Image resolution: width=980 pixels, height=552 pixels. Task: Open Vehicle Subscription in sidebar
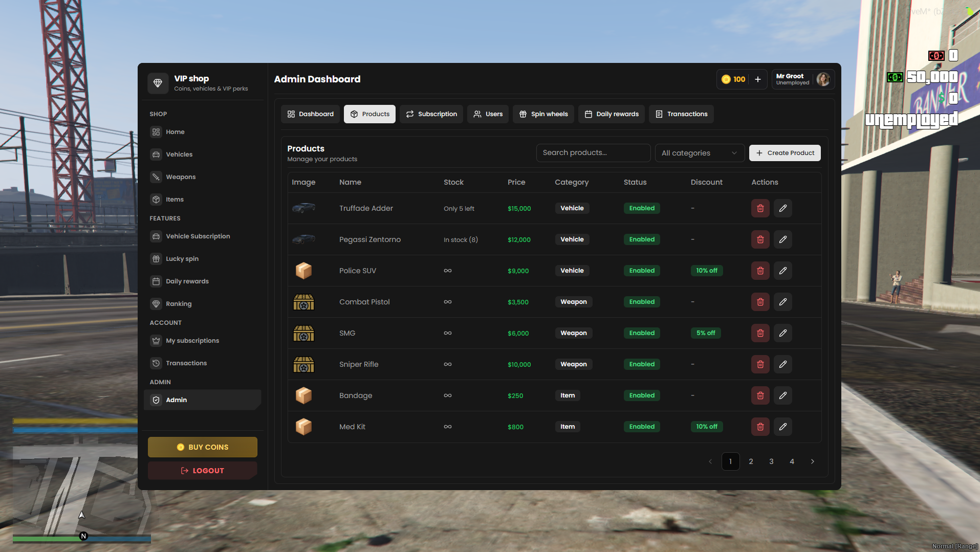202,236
